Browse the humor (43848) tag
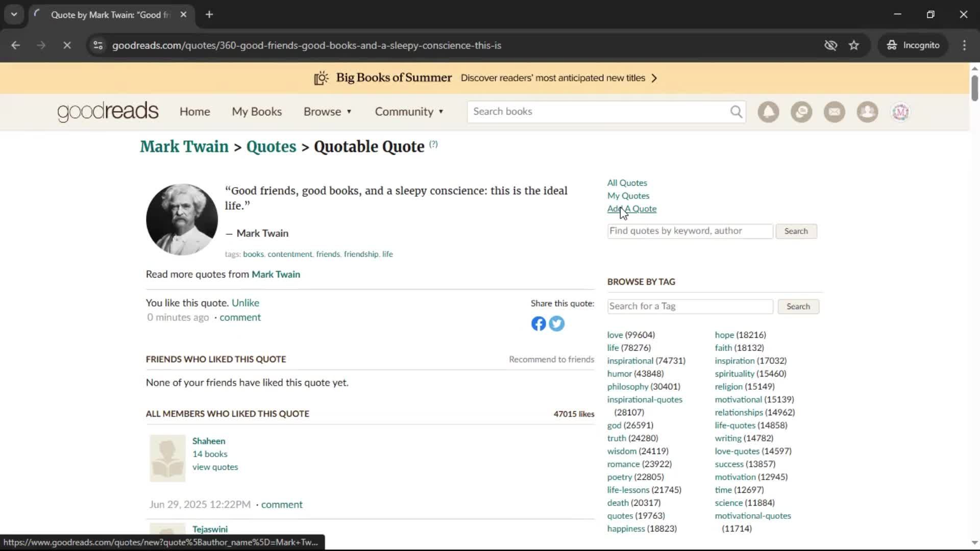This screenshot has width=980, height=551. [620, 374]
